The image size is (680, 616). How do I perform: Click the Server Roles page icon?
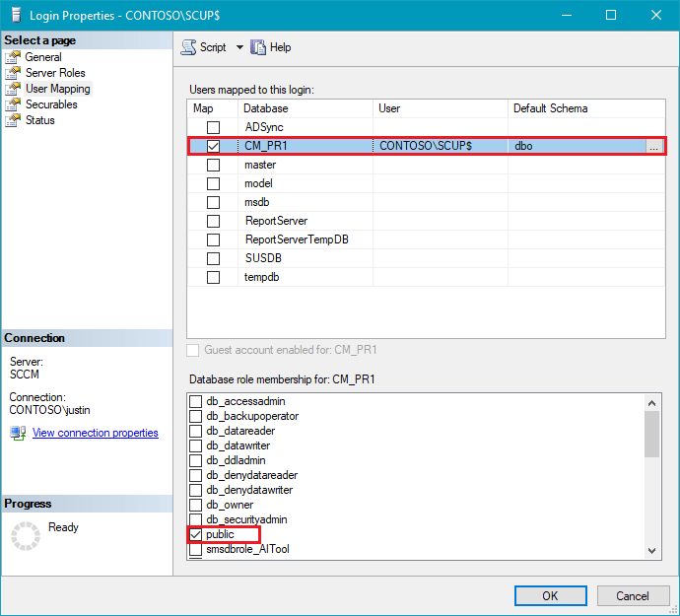tap(13, 73)
